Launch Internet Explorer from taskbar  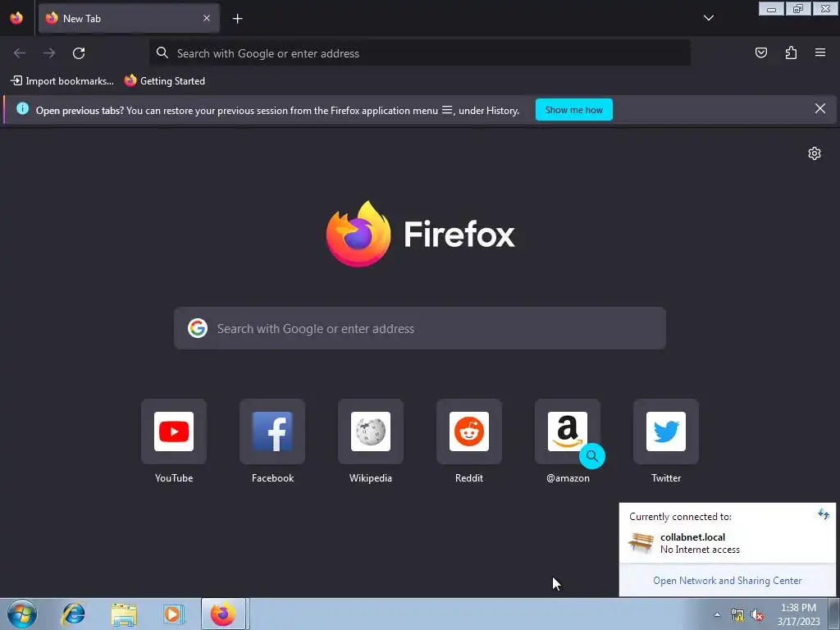73,614
